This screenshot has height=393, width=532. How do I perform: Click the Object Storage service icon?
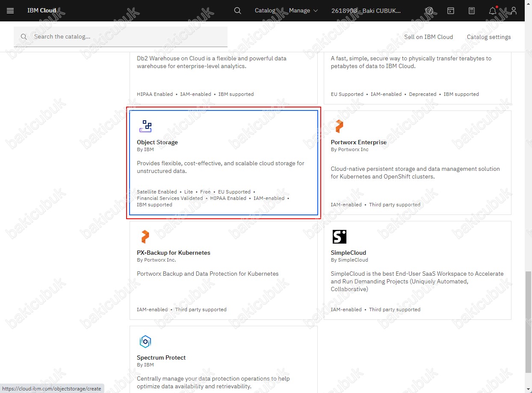(x=145, y=126)
